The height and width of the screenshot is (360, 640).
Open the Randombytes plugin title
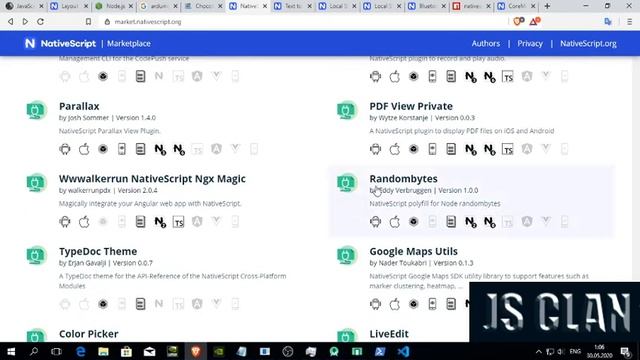pyautogui.click(x=403, y=179)
